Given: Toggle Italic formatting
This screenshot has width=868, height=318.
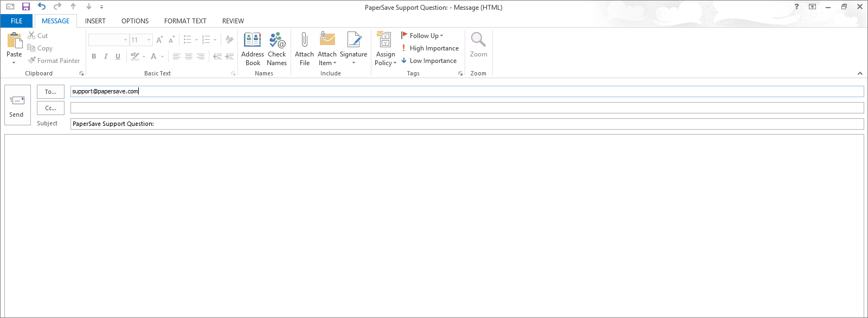Looking at the screenshot, I should click(x=106, y=56).
